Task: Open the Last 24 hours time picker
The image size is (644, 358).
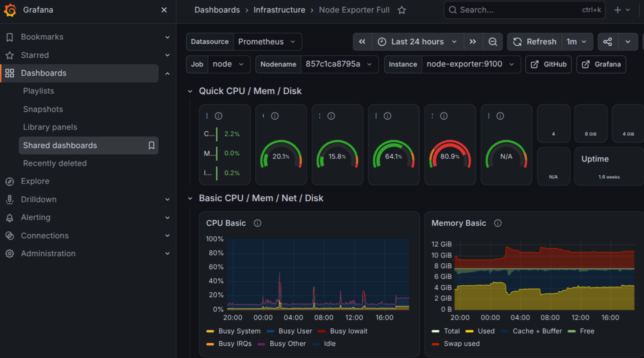Action: [x=417, y=42]
